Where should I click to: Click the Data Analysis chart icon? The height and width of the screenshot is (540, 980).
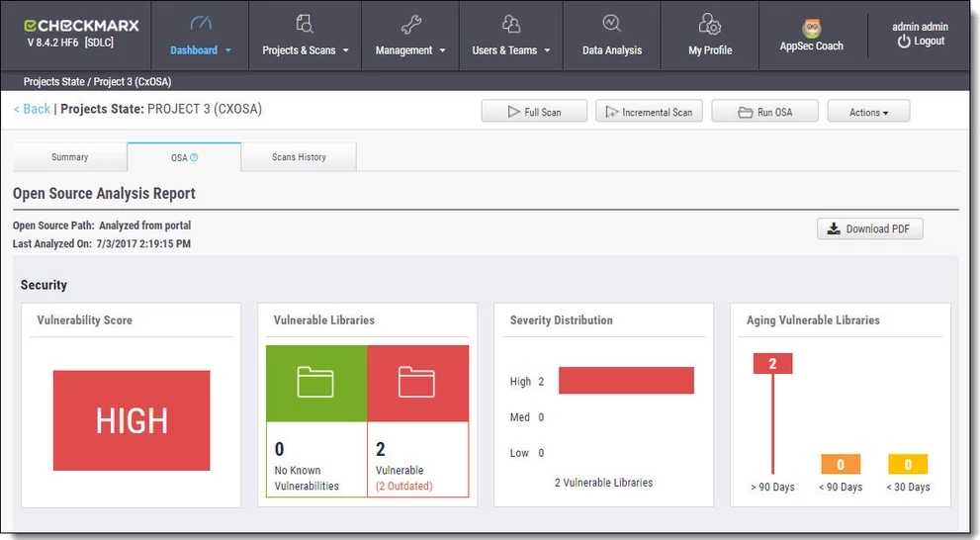[x=612, y=24]
